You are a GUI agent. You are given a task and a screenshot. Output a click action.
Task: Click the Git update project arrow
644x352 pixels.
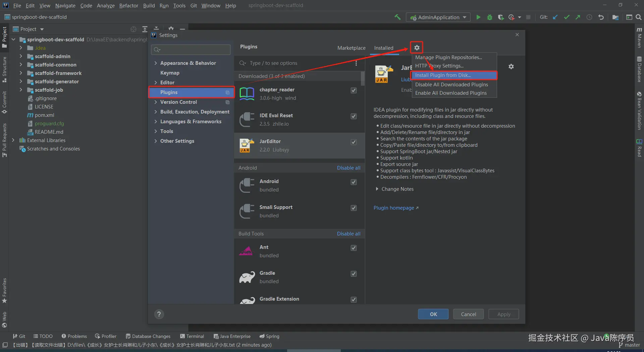(x=555, y=17)
